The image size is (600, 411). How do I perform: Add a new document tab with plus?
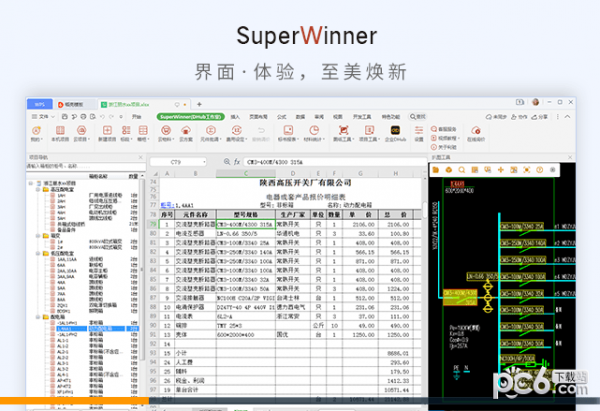click(x=199, y=104)
